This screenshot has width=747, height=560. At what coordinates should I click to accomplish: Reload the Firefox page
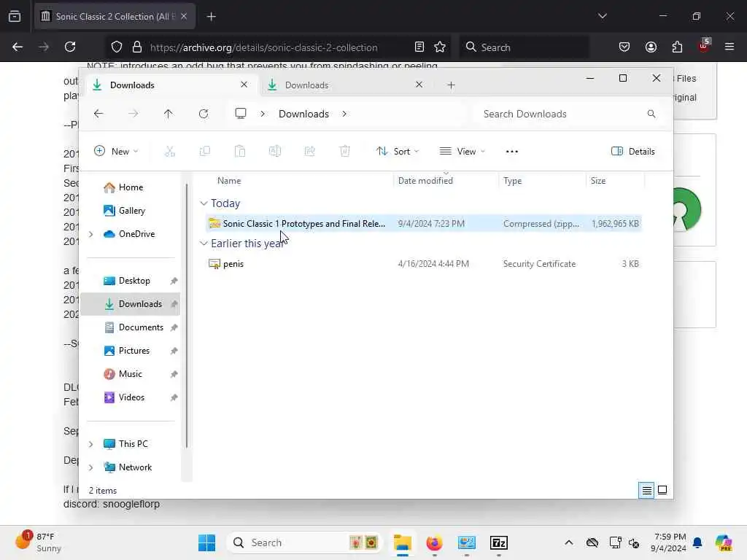tap(70, 47)
